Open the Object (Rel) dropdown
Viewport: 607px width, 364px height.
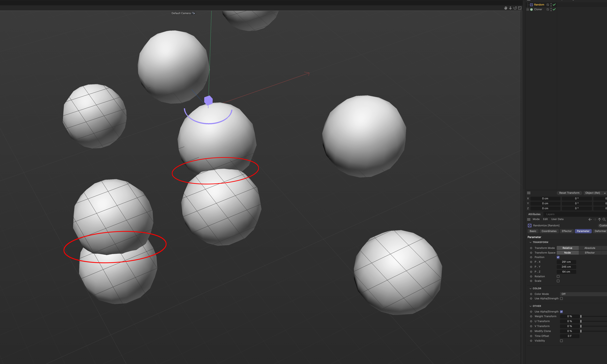595,193
